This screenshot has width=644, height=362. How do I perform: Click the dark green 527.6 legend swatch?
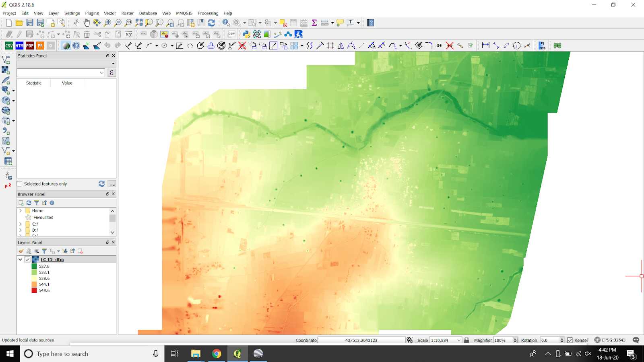click(34, 266)
